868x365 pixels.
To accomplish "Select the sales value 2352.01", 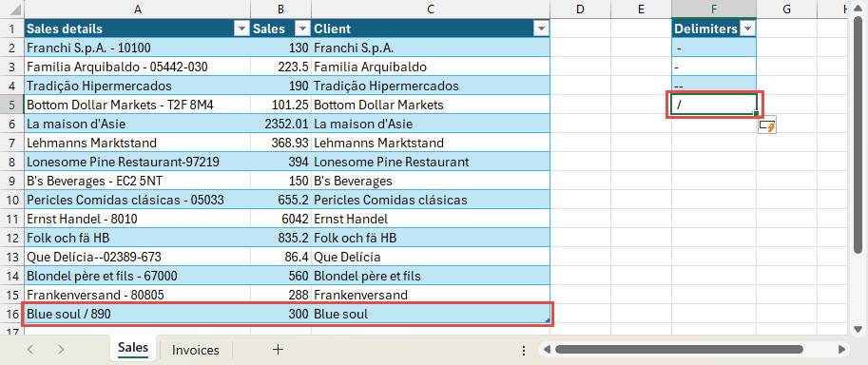I will (x=280, y=124).
